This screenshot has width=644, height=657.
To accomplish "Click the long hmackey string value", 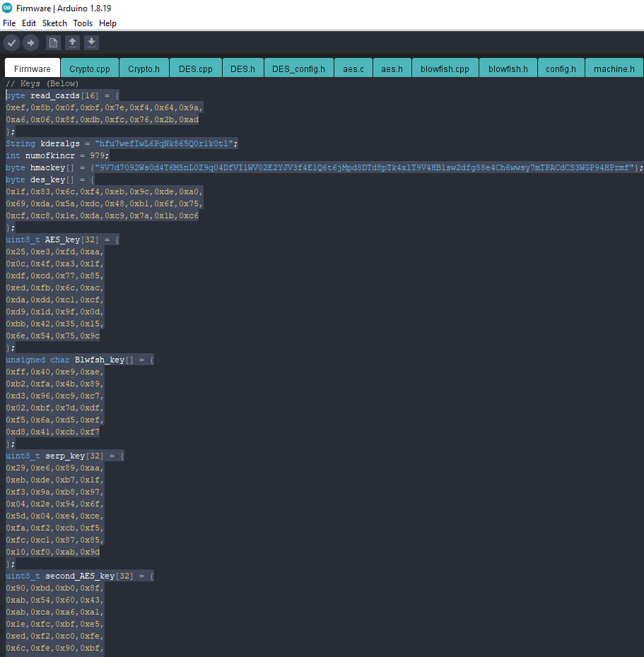I will point(364,167).
